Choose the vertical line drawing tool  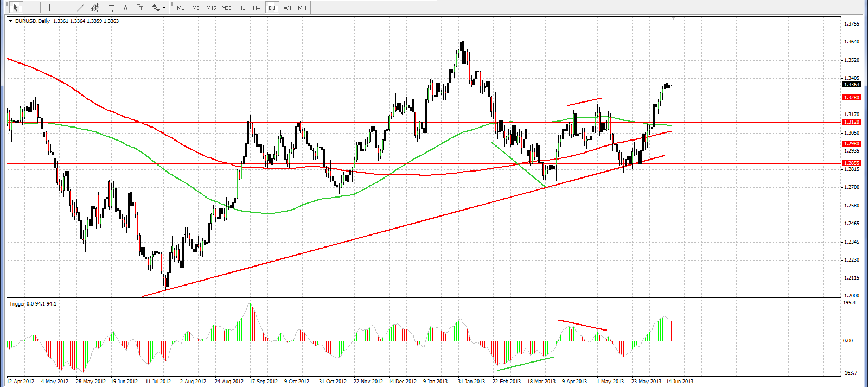pos(49,8)
